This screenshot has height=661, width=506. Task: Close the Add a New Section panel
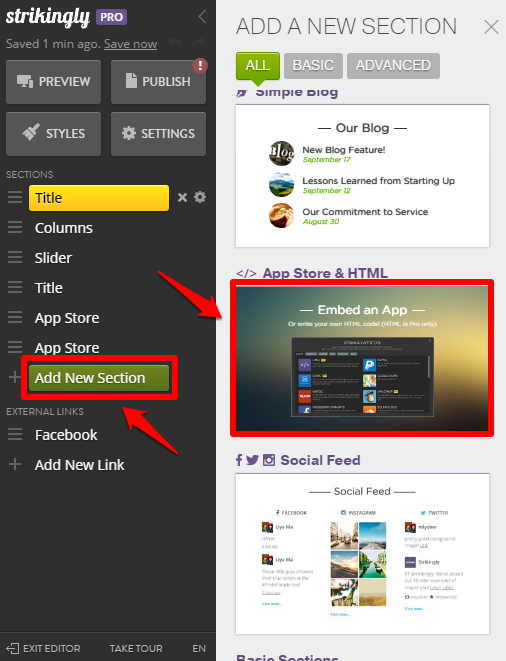click(x=491, y=27)
